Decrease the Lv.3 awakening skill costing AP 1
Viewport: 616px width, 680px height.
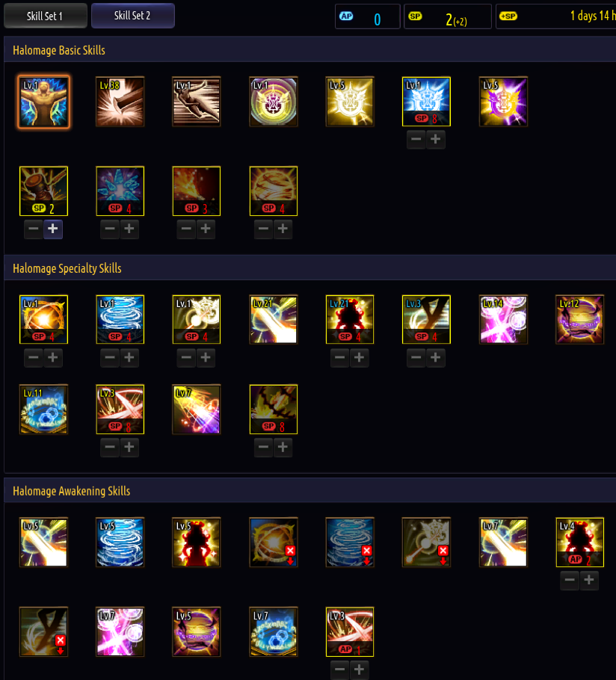point(339,670)
